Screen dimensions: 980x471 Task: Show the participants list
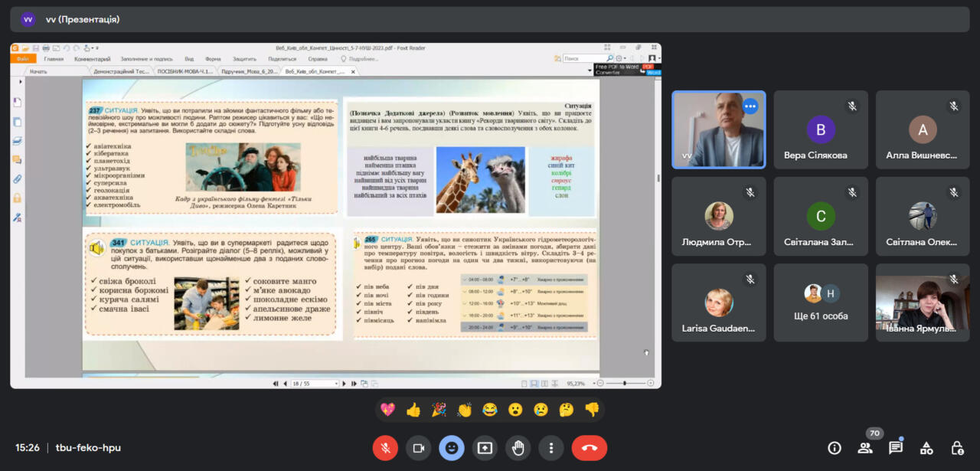(x=865, y=448)
